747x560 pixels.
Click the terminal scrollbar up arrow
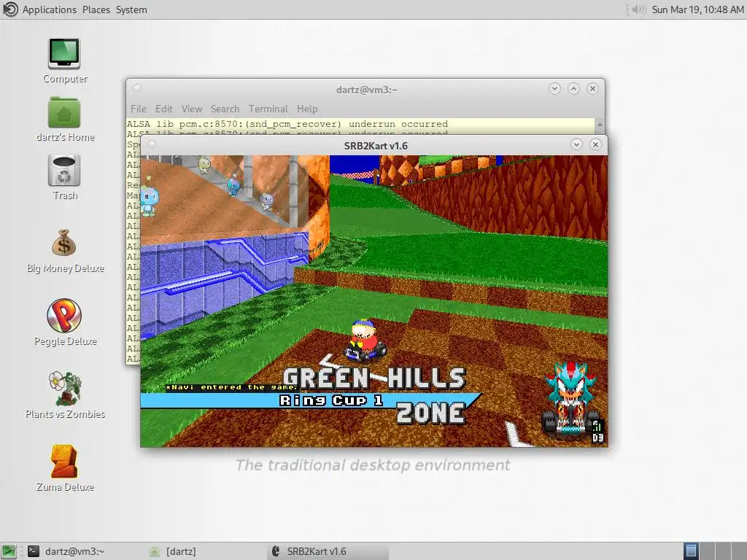pos(600,125)
